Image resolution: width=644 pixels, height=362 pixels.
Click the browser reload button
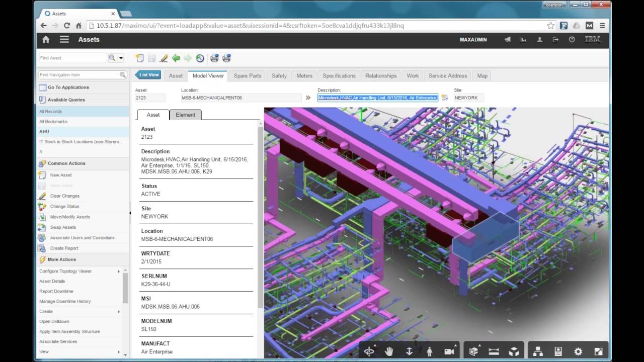pyautogui.click(x=67, y=25)
